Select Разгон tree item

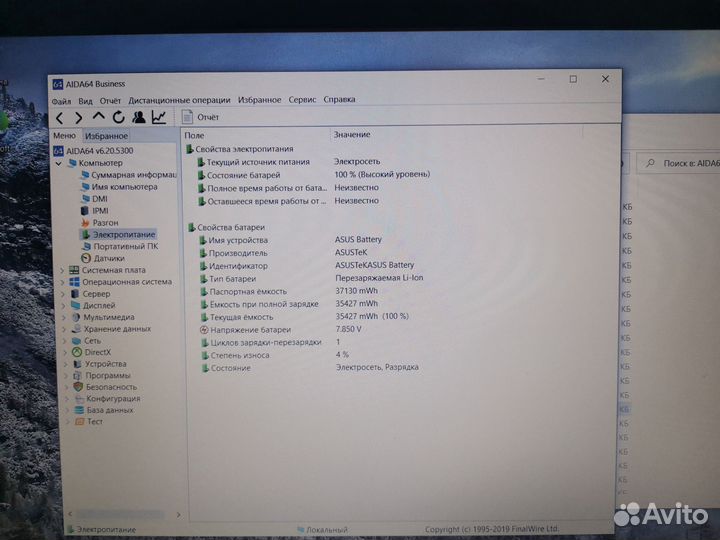click(x=100, y=223)
